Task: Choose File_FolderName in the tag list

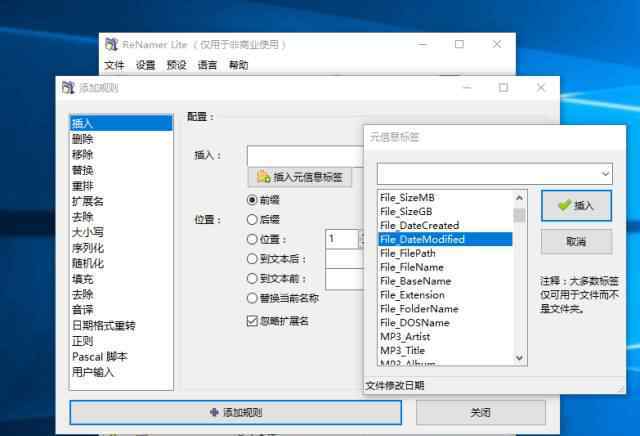Action: pyautogui.click(x=445, y=309)
